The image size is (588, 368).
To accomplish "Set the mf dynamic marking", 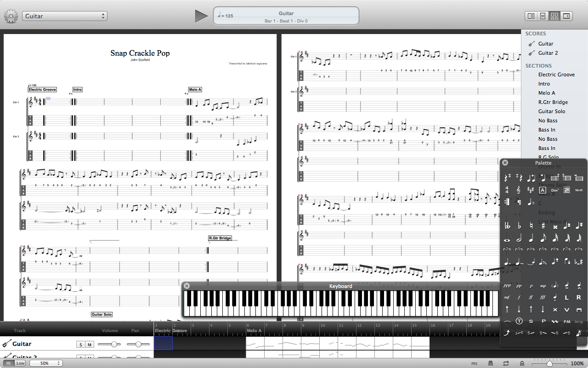I will 507,298.
